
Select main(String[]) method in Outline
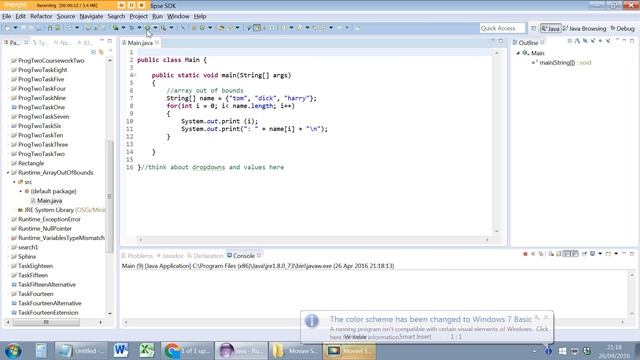561,62
